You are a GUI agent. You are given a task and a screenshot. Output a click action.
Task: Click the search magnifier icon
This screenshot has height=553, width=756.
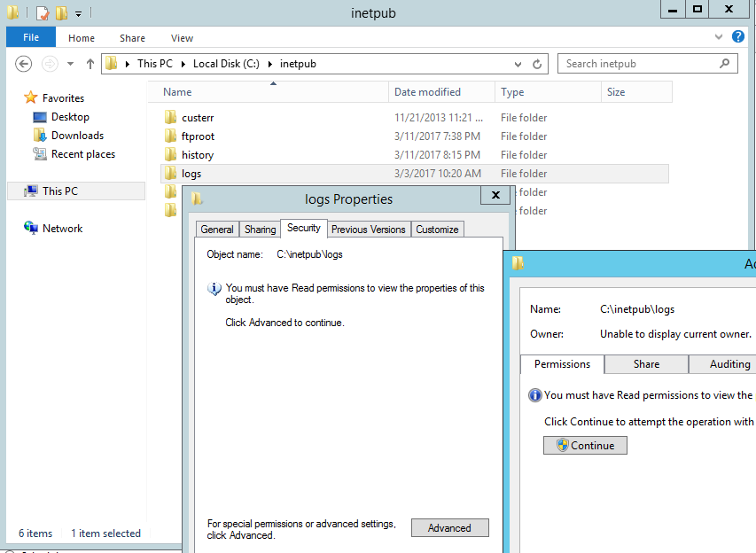(724, 63)
